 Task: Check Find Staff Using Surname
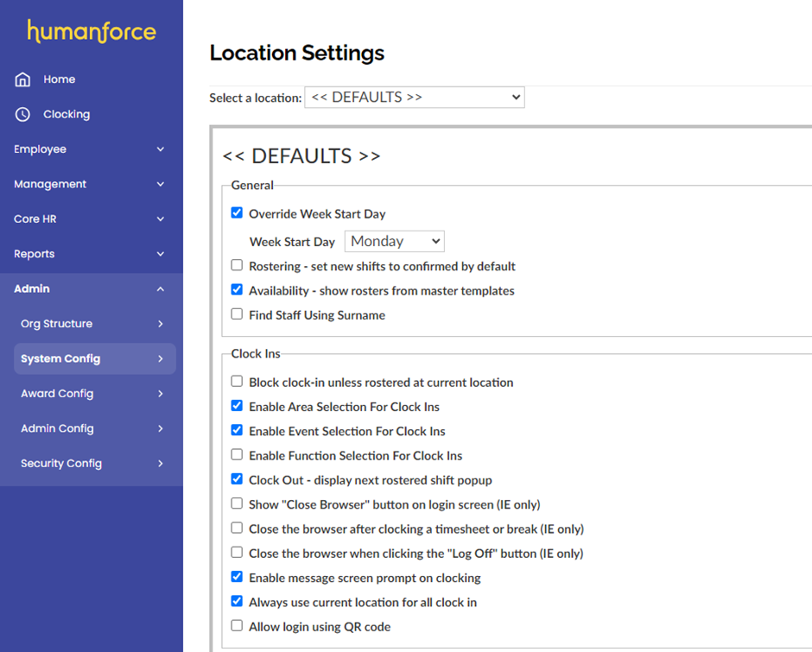click(237, 313)
